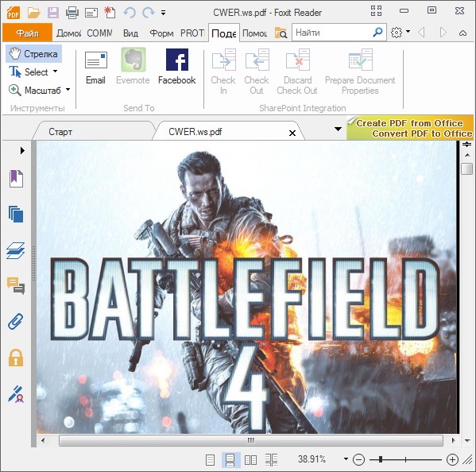
Task: Click the zoom slider handle
Action: tap(381, 459)
